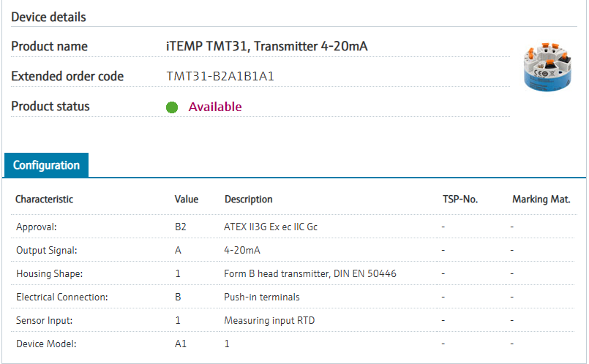Click the ATEX II3G Ex ec description
This screenshot has height=364, width=589.
pos(271,227)
